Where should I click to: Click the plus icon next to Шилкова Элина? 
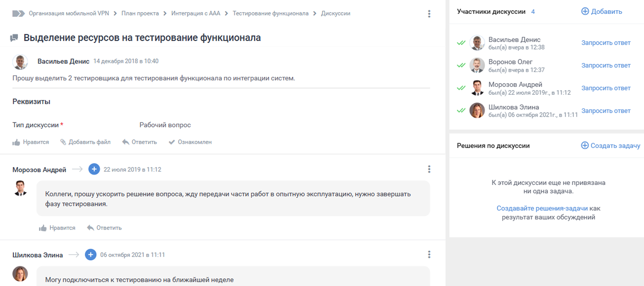tap(90, 255)
